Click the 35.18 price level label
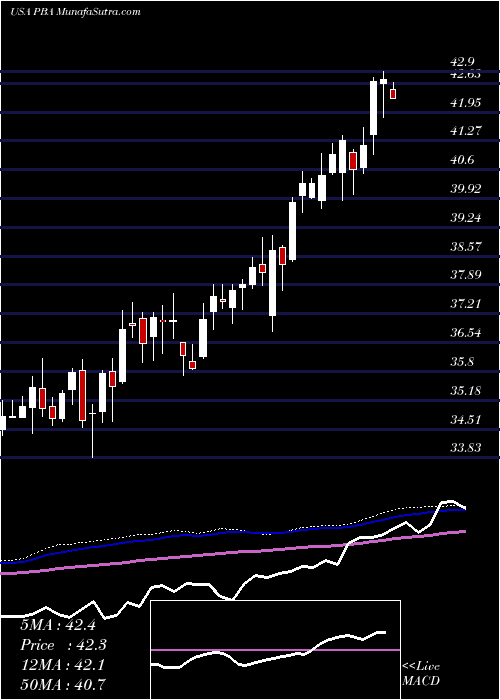This screenshot has width=500, height=700. [466, 391]
